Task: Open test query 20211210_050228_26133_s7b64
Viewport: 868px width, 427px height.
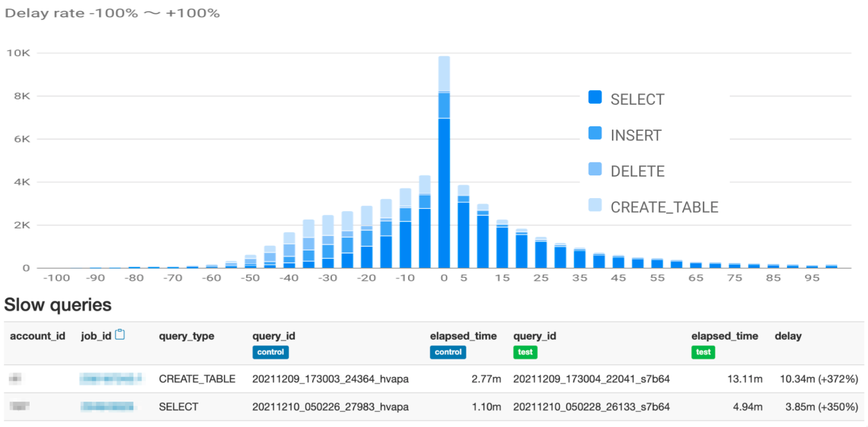Action: [x=591, y=407]
